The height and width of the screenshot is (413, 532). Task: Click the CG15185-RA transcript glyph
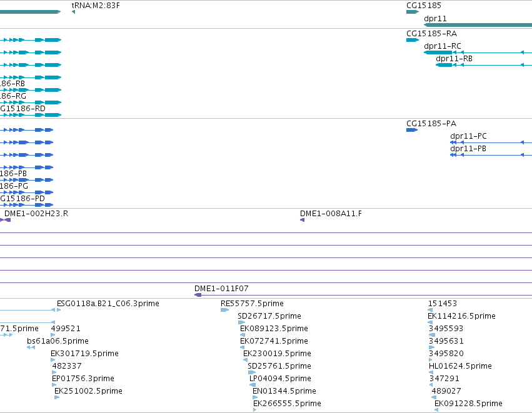click(x=413, y=40)
